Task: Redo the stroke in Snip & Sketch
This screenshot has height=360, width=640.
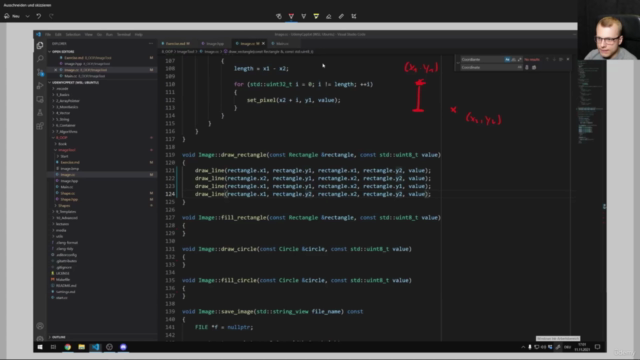Action: 51,16
